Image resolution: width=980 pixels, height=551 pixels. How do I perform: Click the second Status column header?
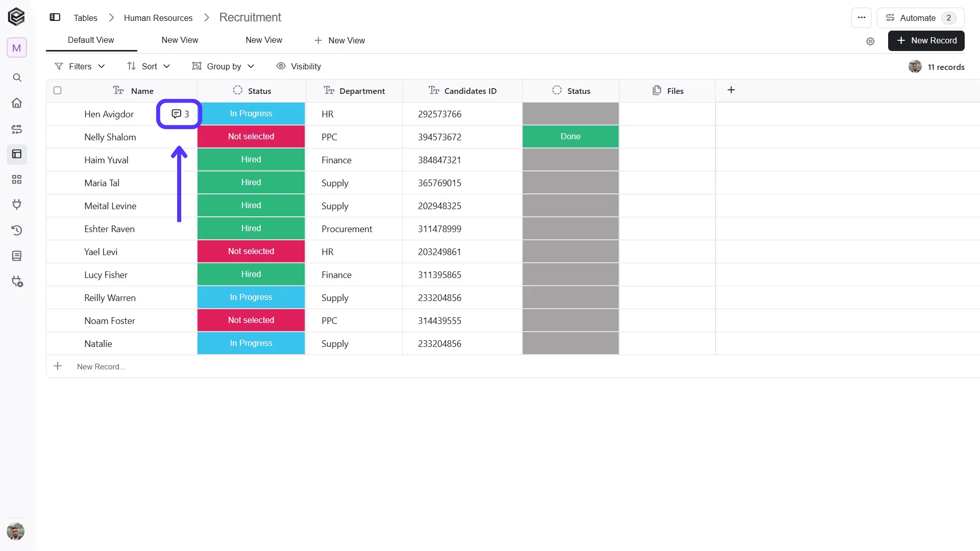[x=571, y=91]
